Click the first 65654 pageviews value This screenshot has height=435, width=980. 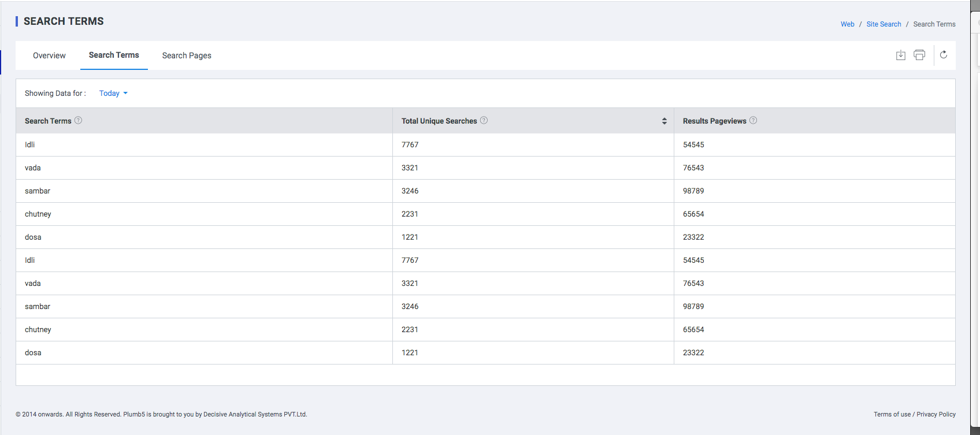(x=693, y=214)
